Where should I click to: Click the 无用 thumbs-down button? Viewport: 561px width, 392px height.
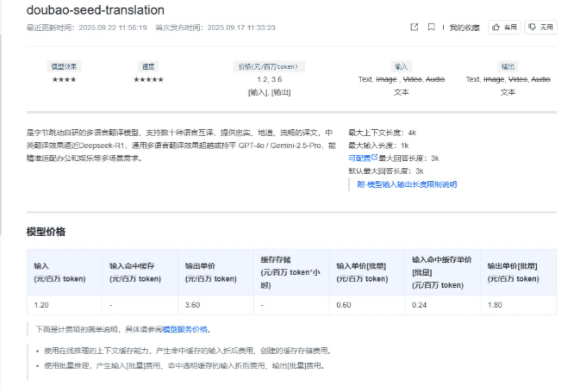point(540,28)
